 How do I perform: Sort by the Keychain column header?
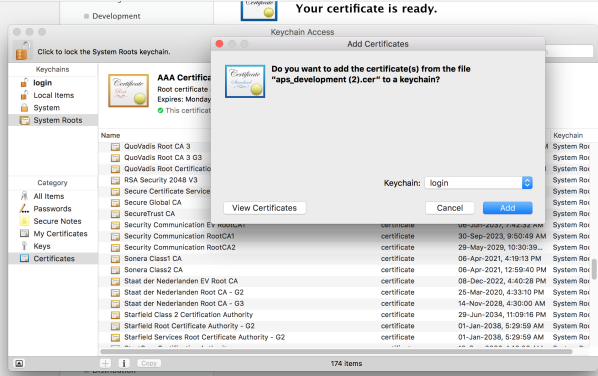pyautogui.click(x=568, y=135)
